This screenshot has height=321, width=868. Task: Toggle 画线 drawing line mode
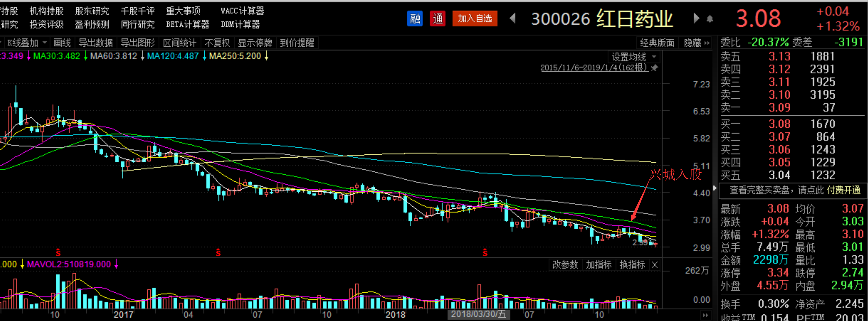62,43
